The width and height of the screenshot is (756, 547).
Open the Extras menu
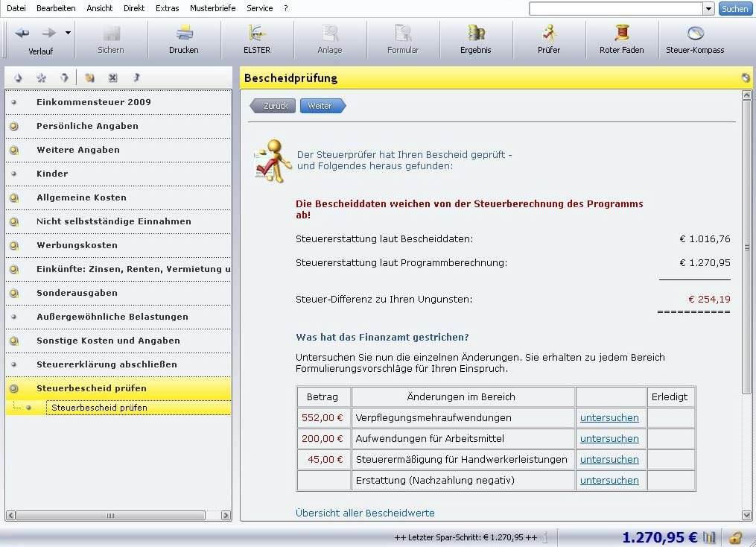pyautogui.click(x=168, y=8)
